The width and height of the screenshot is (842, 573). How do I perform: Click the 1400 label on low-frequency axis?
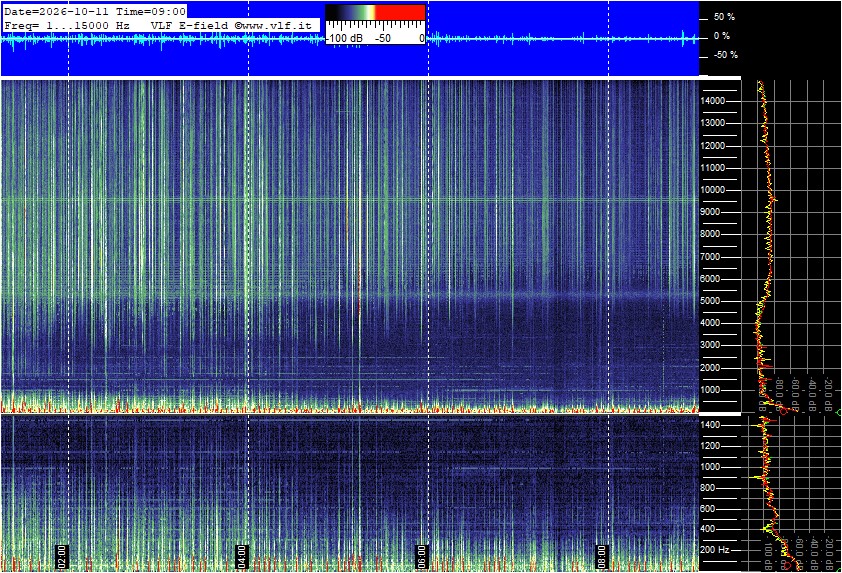[x=710, y=425]
